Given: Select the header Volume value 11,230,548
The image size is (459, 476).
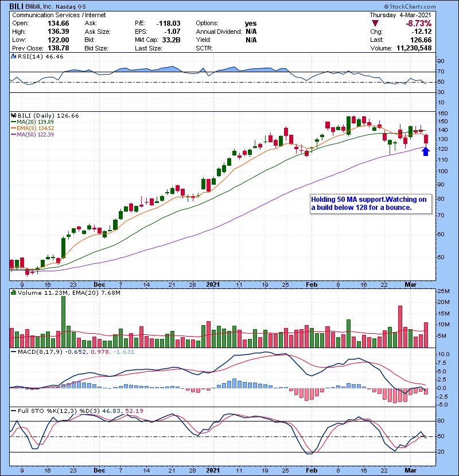Looking at the screenshot, I should tap(414, 48).
